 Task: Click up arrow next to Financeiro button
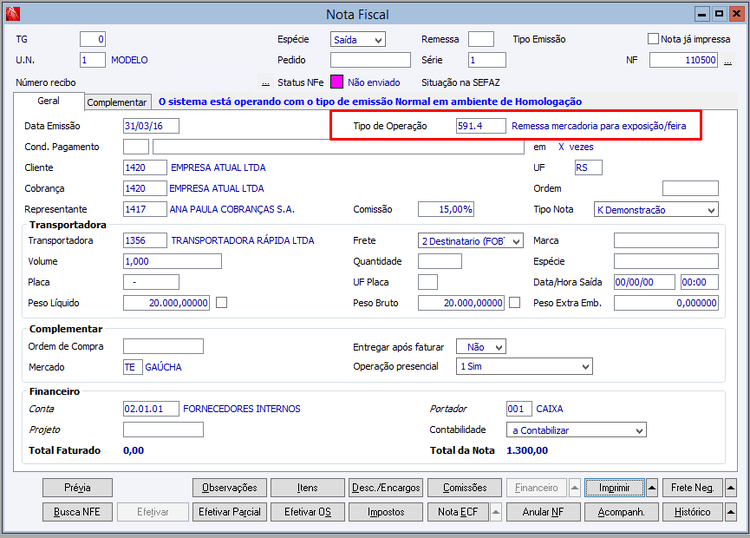click(575, 488)
